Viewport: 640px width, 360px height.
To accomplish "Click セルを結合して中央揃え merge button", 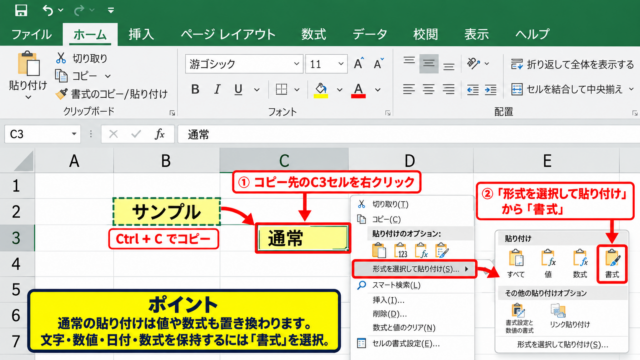I will tap(567, 89).
